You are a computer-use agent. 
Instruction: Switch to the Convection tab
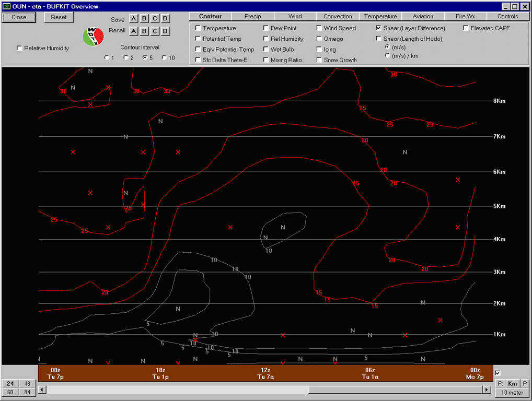pos(338,16)
